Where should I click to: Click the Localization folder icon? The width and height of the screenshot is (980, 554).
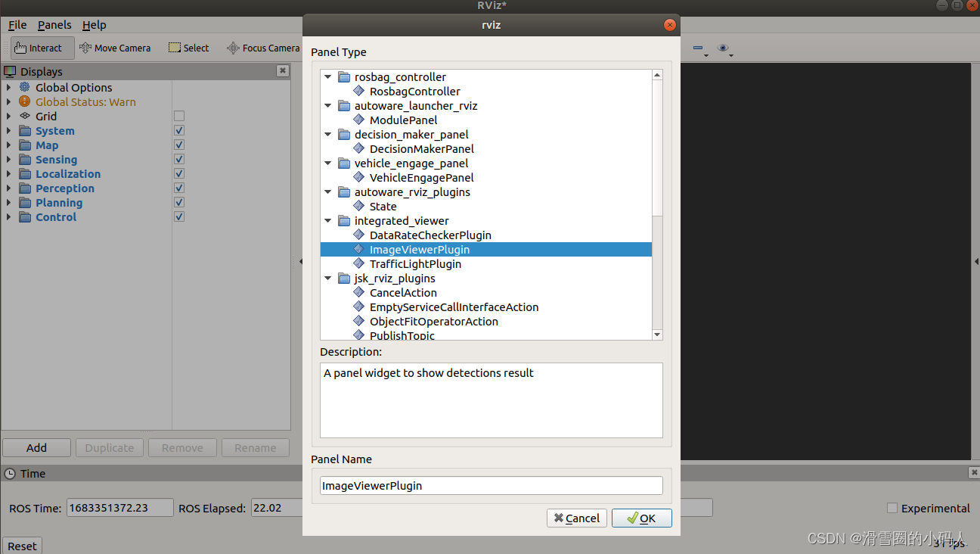pos(25,173)
